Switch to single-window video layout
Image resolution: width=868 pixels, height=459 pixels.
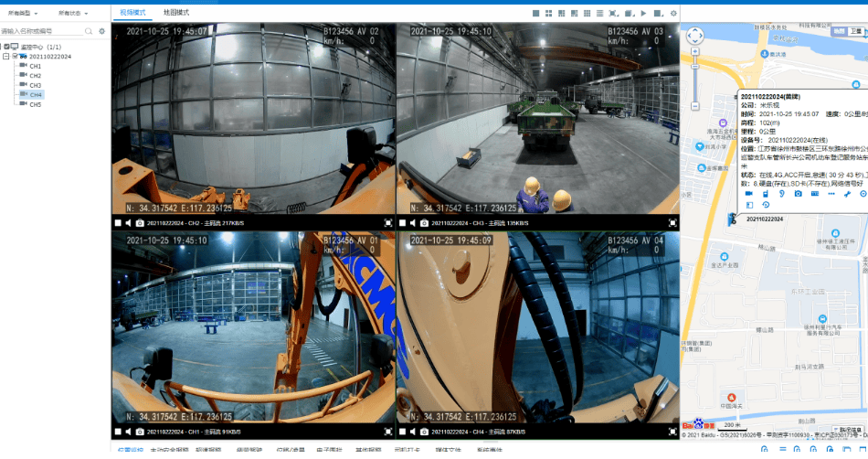pyautogui.click(x=536, y=14)
